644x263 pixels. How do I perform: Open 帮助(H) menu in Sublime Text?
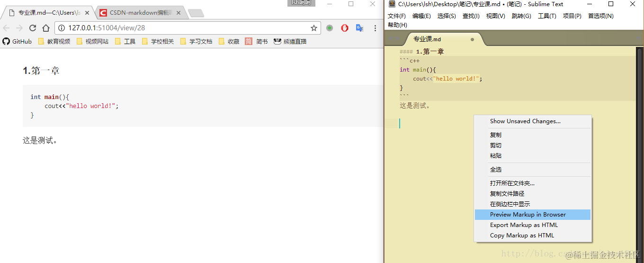point(397,25)
